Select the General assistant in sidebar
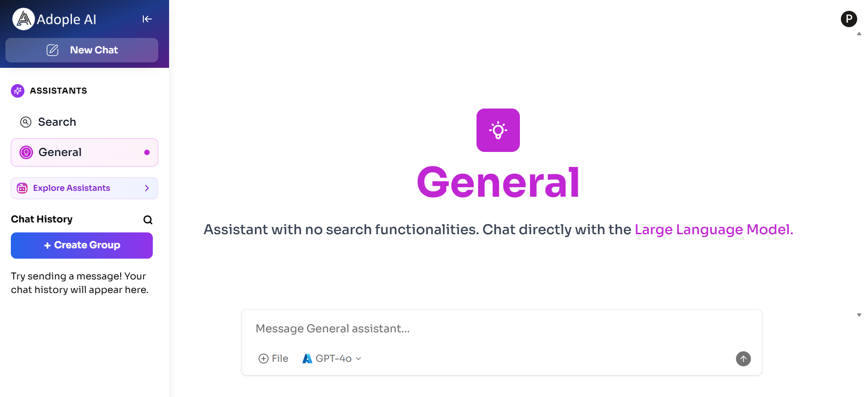Image resolution: width=868 pixels, height=397 pixels. pos(60,152)
